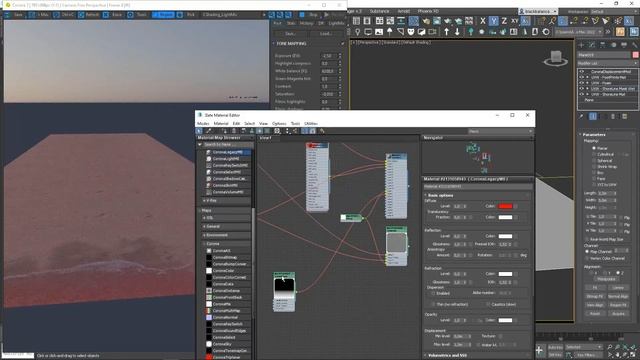
Task: Click the large plus button near the timeline
Action: point(539,350)
